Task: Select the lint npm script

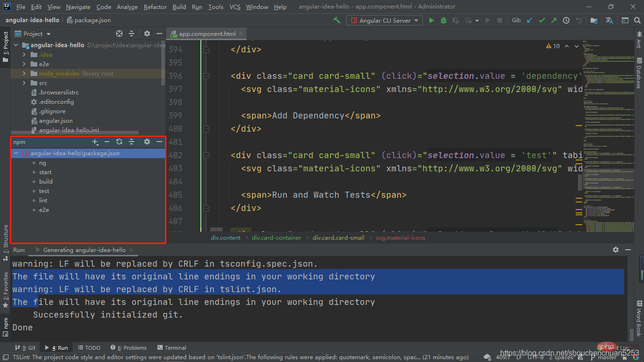Action: click(x=43, y=201)
